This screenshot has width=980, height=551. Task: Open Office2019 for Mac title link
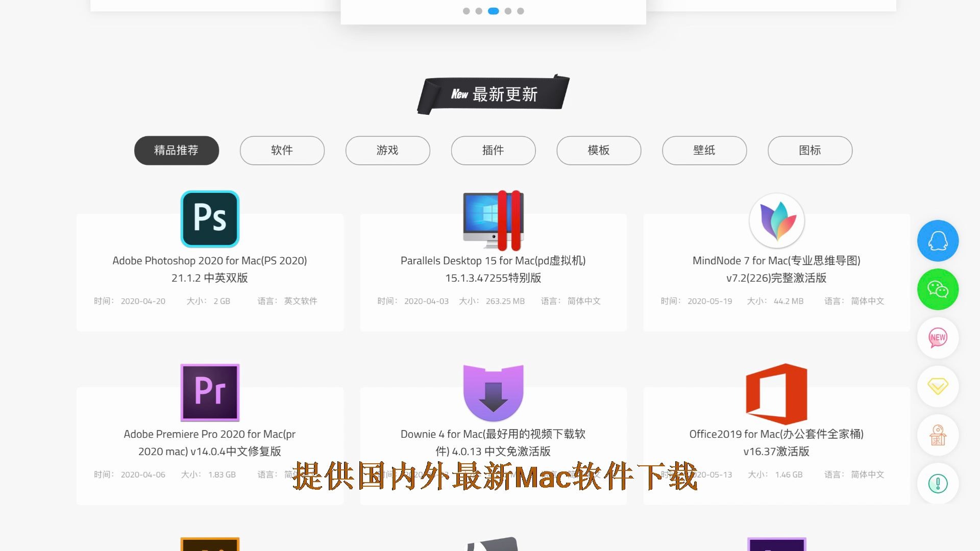(x=776, y=442)
